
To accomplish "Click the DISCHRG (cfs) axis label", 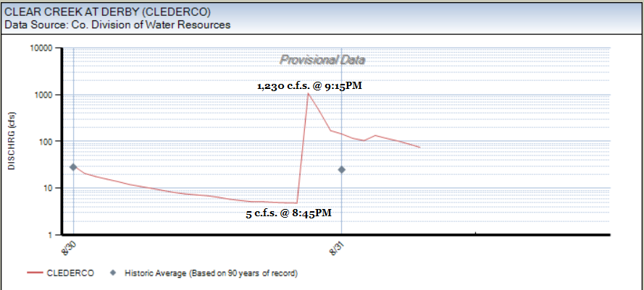I will pos(12,142).
